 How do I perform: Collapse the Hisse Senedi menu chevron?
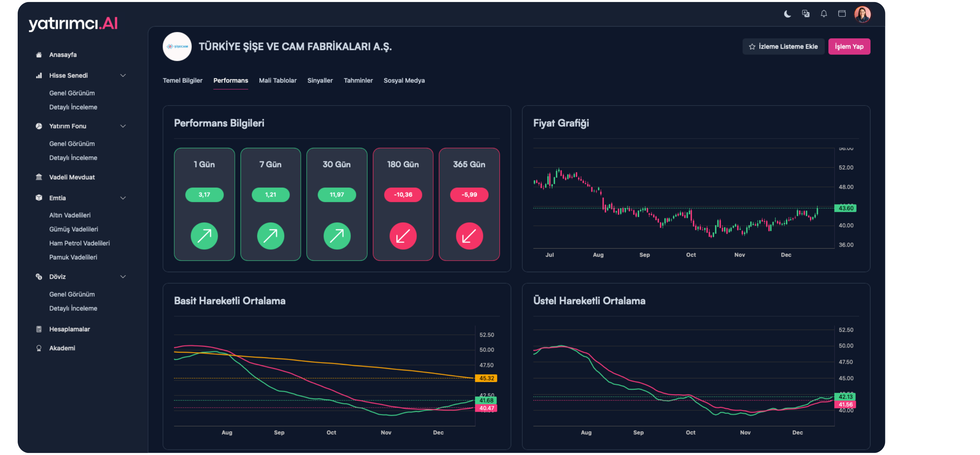123,75
